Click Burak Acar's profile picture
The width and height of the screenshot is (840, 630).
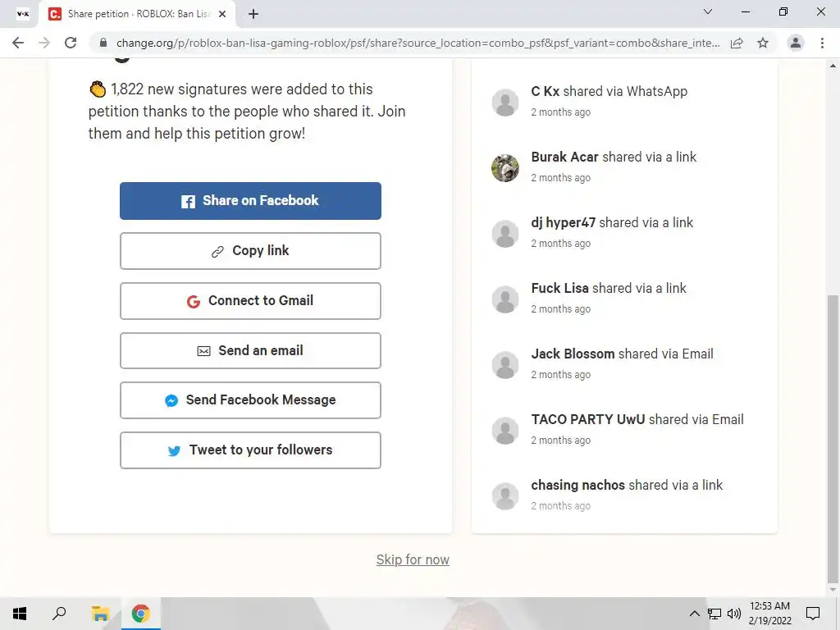pyautogui.click(x=505, y=168)
